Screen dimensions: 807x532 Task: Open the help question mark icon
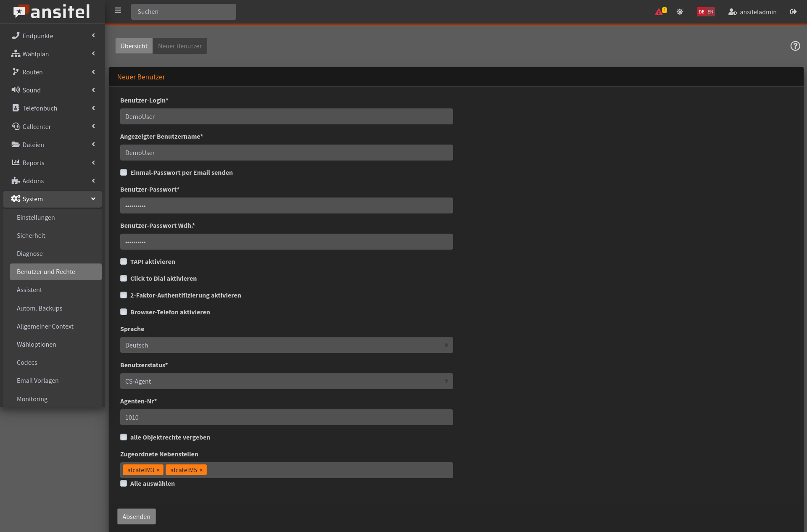coord(795,46)
